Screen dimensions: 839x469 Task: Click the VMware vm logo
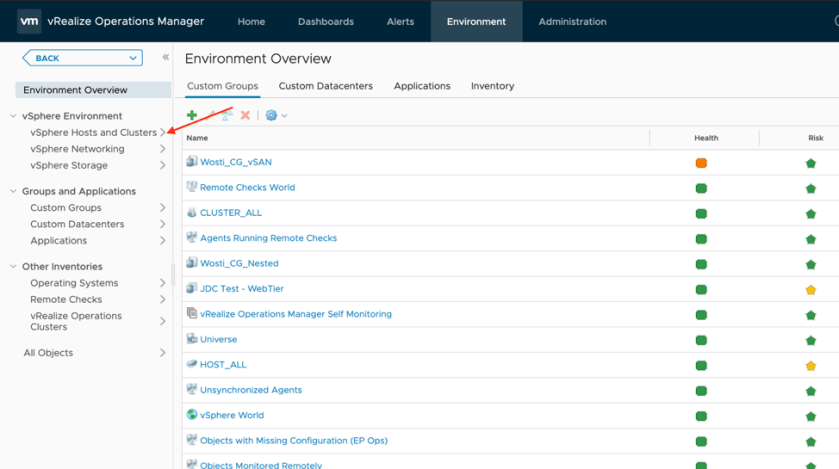[x=30, y=21]
